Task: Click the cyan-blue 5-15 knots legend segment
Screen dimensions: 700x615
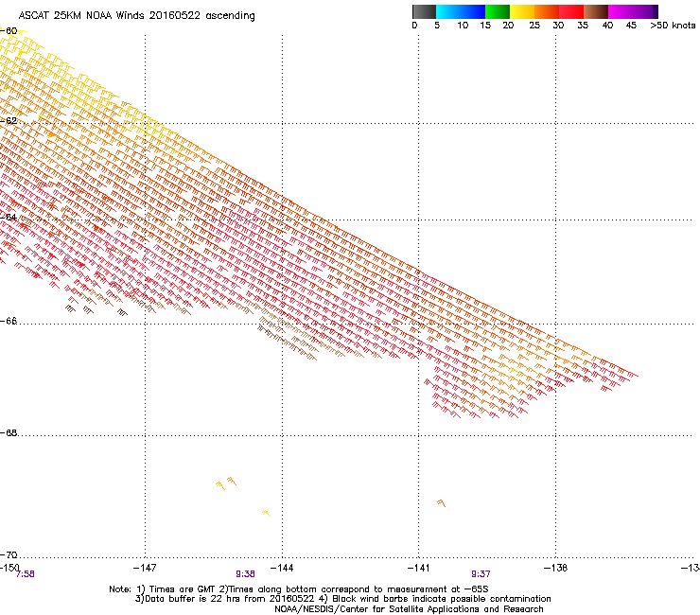Action: point(461,11)
